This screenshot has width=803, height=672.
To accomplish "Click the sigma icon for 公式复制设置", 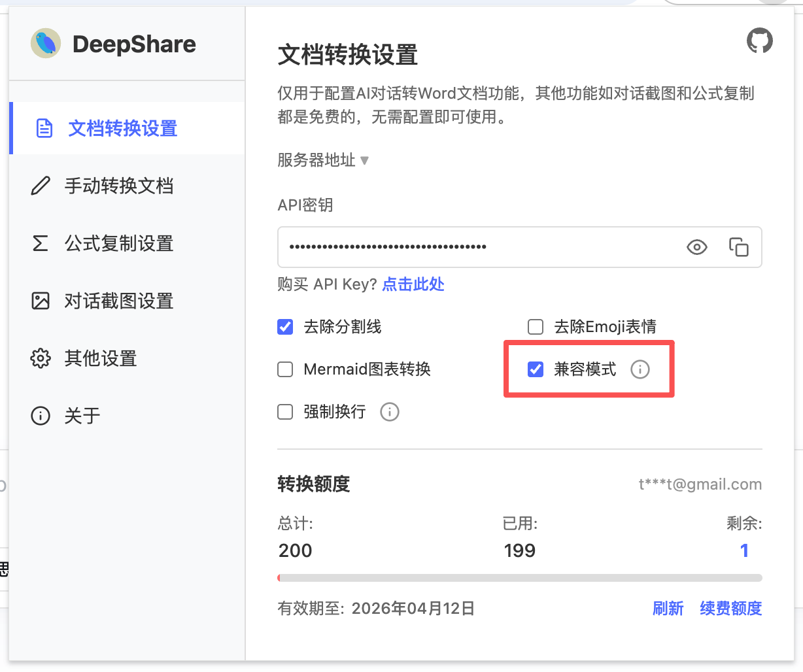I will click(41, 244).
